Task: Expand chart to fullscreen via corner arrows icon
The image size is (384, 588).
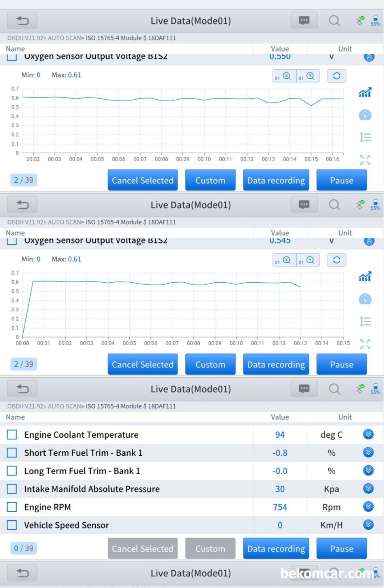Action: (x=365, y=160)
